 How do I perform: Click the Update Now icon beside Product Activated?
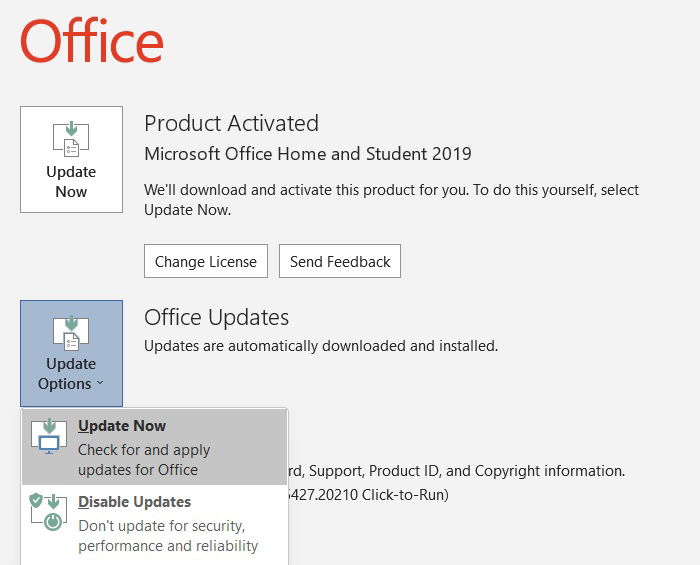pyautogui.click(x=71, y=139)
